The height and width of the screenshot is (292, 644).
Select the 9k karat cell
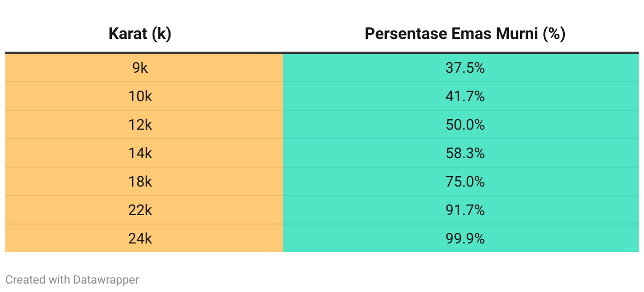point(144,68)
